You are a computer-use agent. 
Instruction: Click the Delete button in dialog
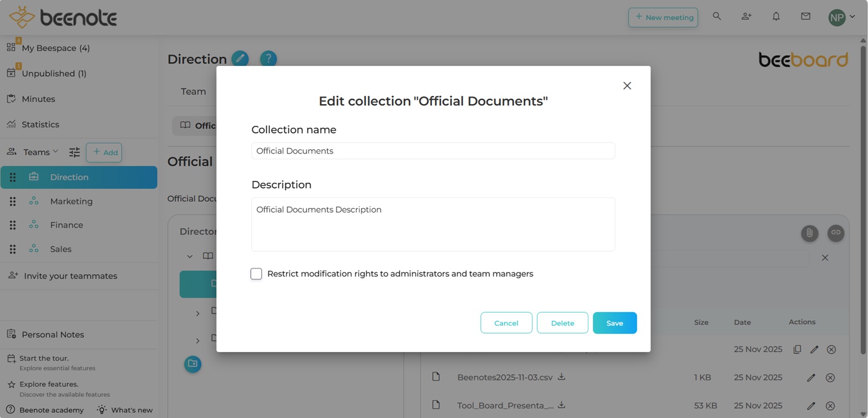562,323
